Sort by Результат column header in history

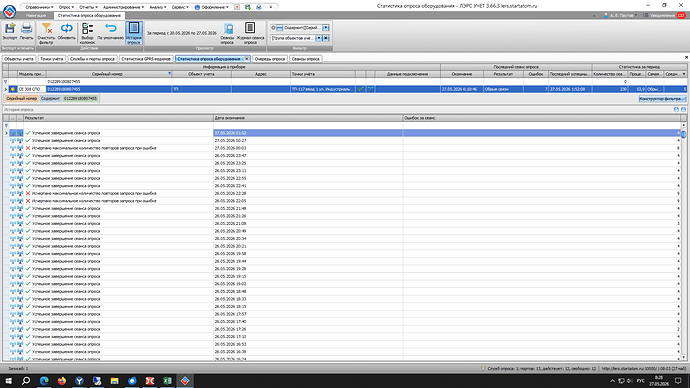tap(118, 118)
